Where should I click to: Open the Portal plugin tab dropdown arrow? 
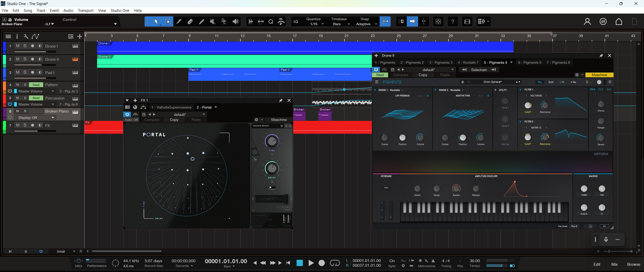[x=216, y=107]
